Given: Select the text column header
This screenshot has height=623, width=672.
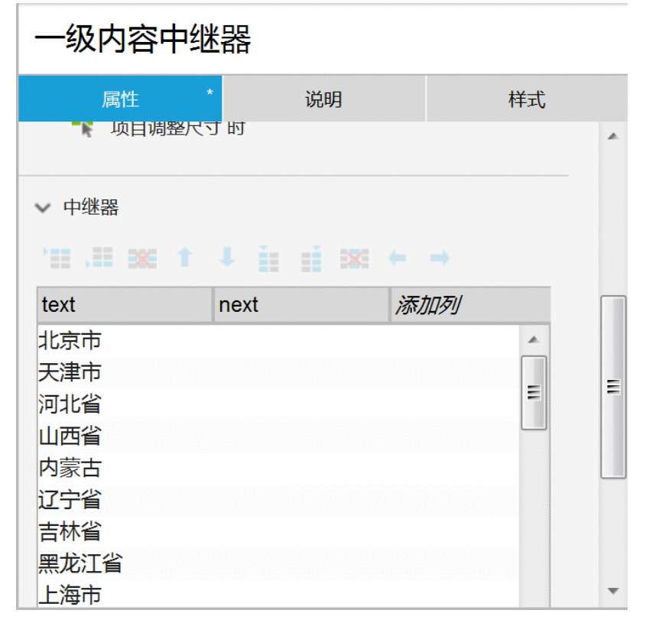Looking at the screenshot, I should [125, 305].
